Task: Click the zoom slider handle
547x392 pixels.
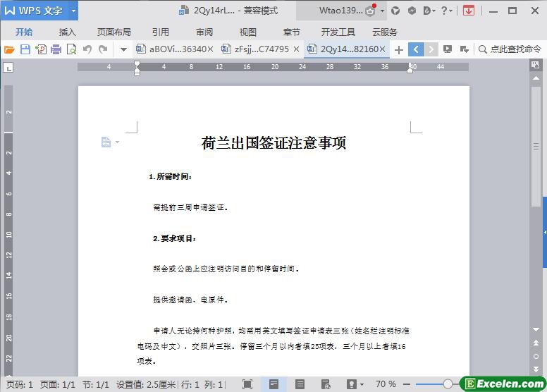Action: (448, 384)
